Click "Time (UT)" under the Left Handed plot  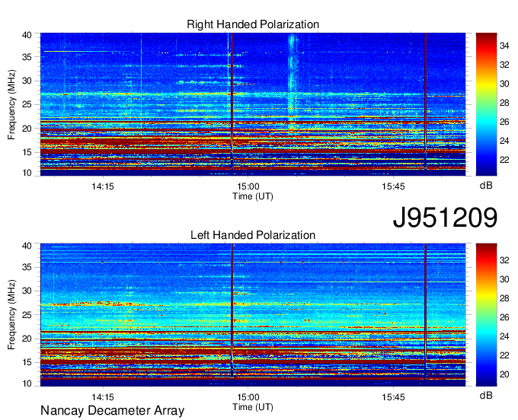[253, 407]
